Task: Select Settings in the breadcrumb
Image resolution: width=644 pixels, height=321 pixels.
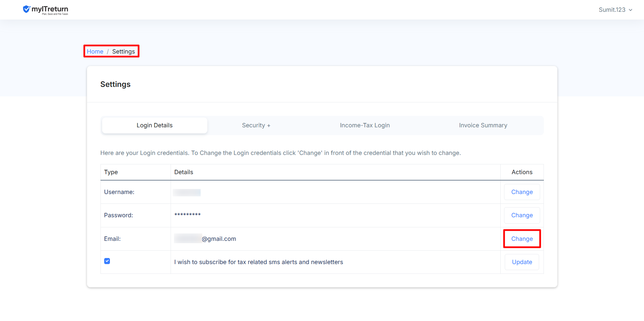Action: pos(123,52)
